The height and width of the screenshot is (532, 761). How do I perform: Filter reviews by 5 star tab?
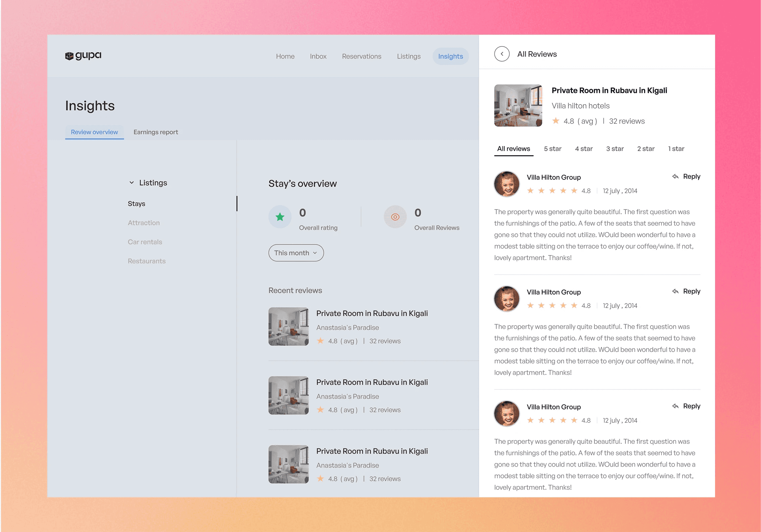(x=552, y=149)
